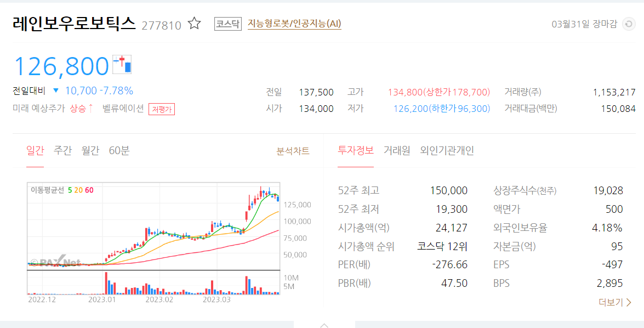Click the 상승 forecast indicator
This screenshot has width=644, height=328.
(81, 109)
